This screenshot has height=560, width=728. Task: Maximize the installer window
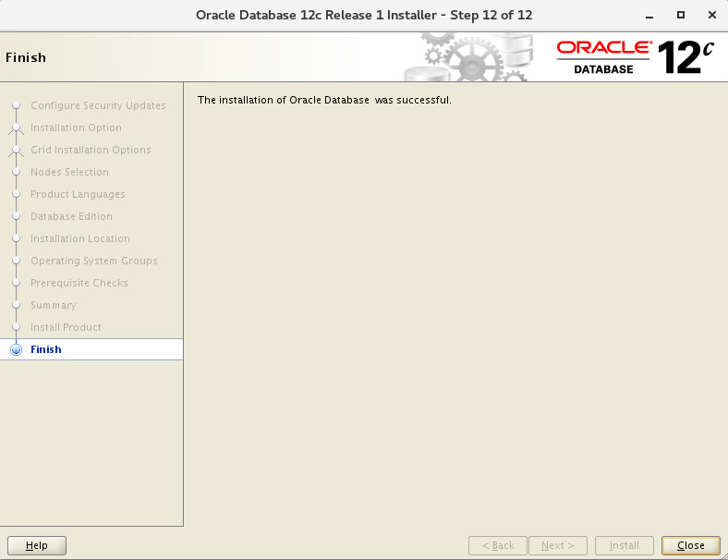tap(681, 15)
